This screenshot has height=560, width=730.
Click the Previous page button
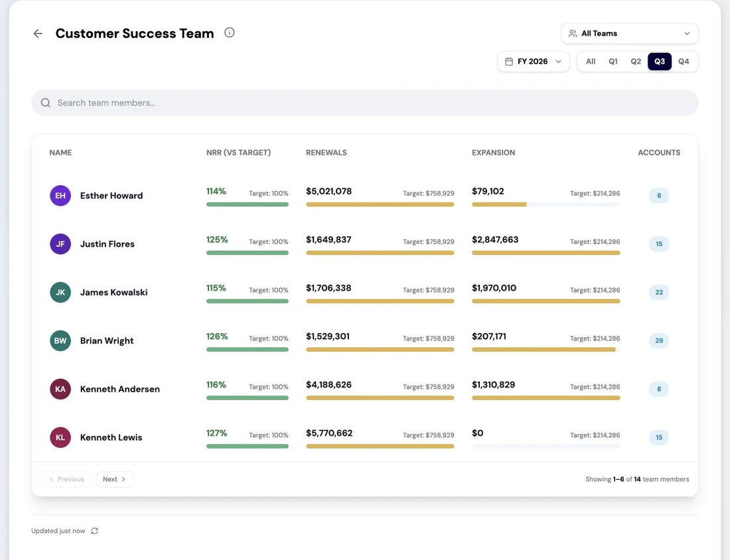click(x=67, y=479)
